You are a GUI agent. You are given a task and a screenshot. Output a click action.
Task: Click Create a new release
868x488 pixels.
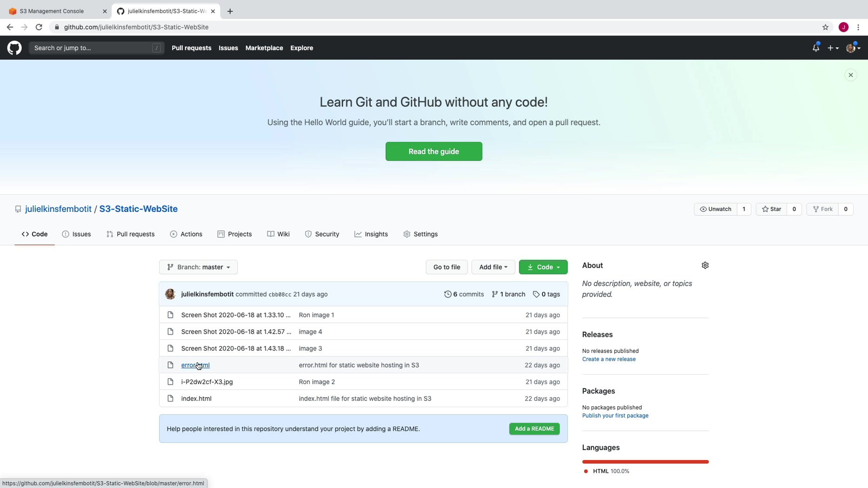pyautogui.click(x=609, y=359)
